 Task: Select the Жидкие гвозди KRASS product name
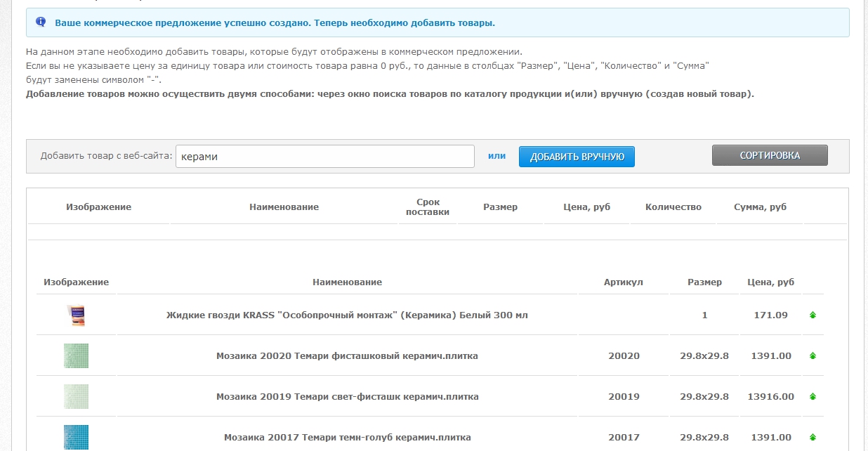point(347,315)
